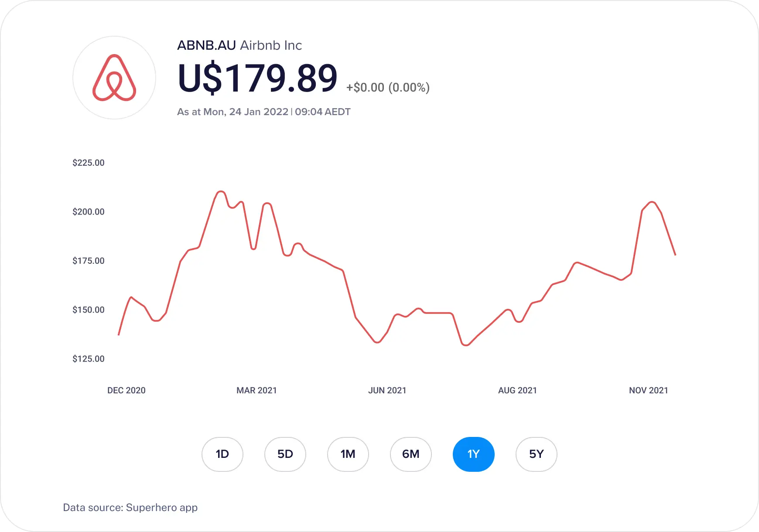Switch chart to 6M range

[x=410, y=454]
